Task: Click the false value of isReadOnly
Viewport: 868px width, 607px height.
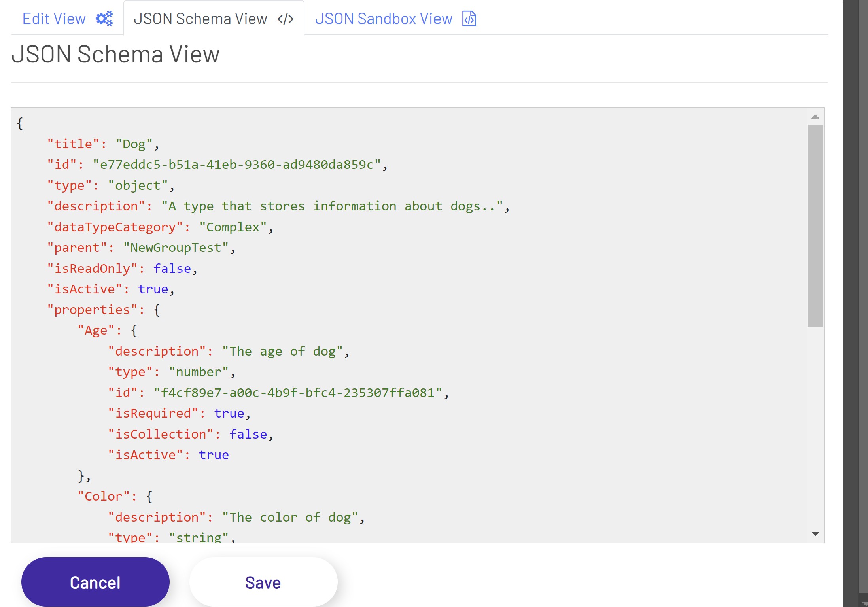Action: click(172, 269)
